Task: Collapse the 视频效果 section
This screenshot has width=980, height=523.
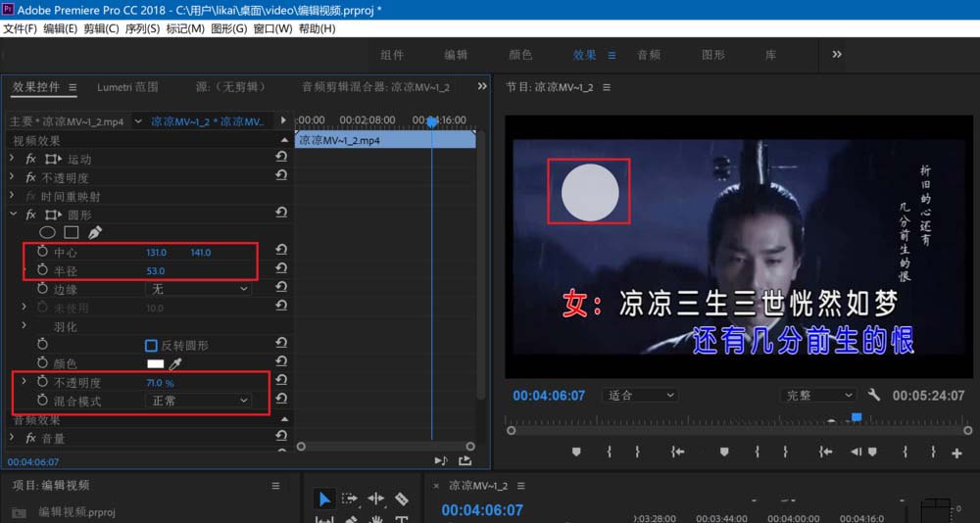Action: (x=285, y=141)
